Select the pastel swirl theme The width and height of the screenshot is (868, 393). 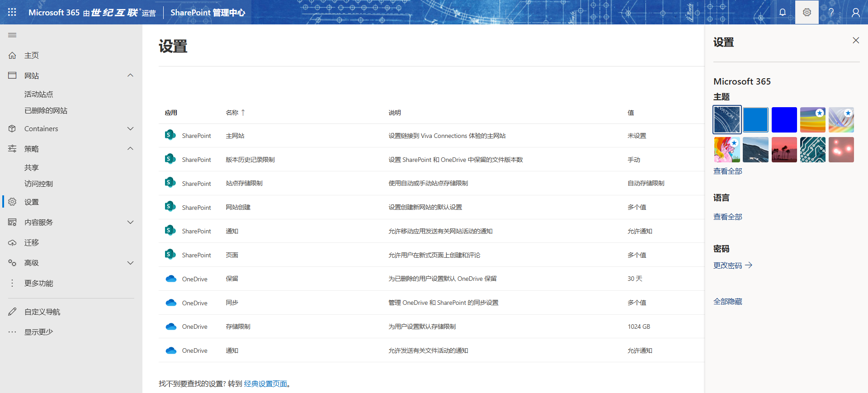[841, 120]
